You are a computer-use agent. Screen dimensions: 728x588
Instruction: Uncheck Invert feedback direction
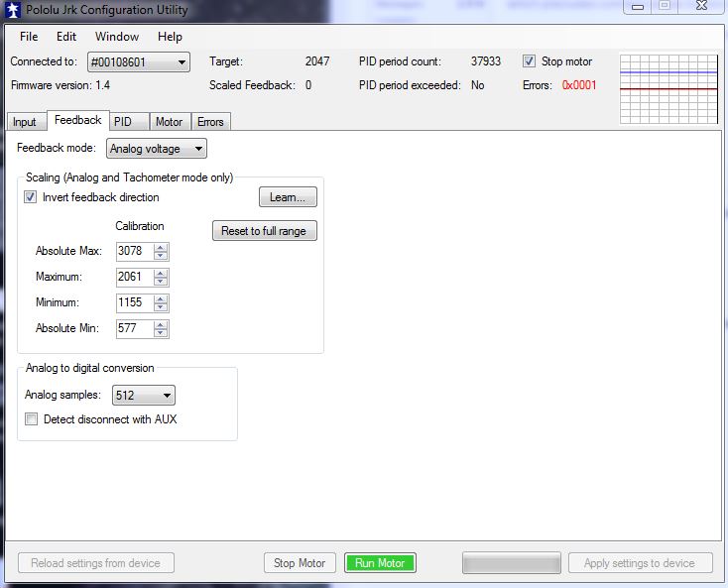click(31, 197)
